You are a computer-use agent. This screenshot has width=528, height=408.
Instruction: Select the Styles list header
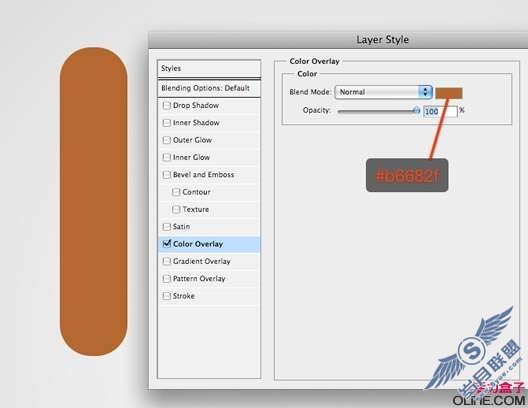[209, 68]
